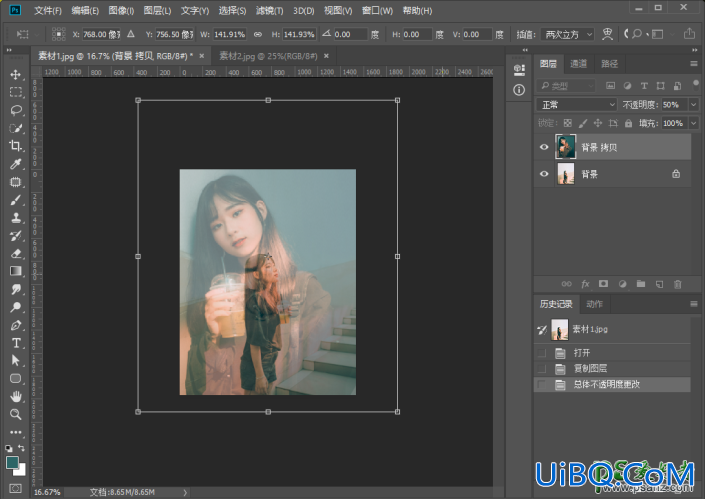Select the Rounded Rectangle shape tool
Screen dimensions: 705x499
pyautogui.click(x=16, y=379)
